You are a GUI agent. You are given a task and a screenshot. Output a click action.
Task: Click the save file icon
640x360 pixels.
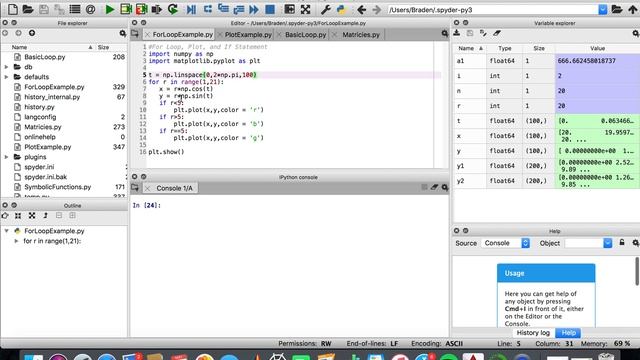tap(43, 9)
